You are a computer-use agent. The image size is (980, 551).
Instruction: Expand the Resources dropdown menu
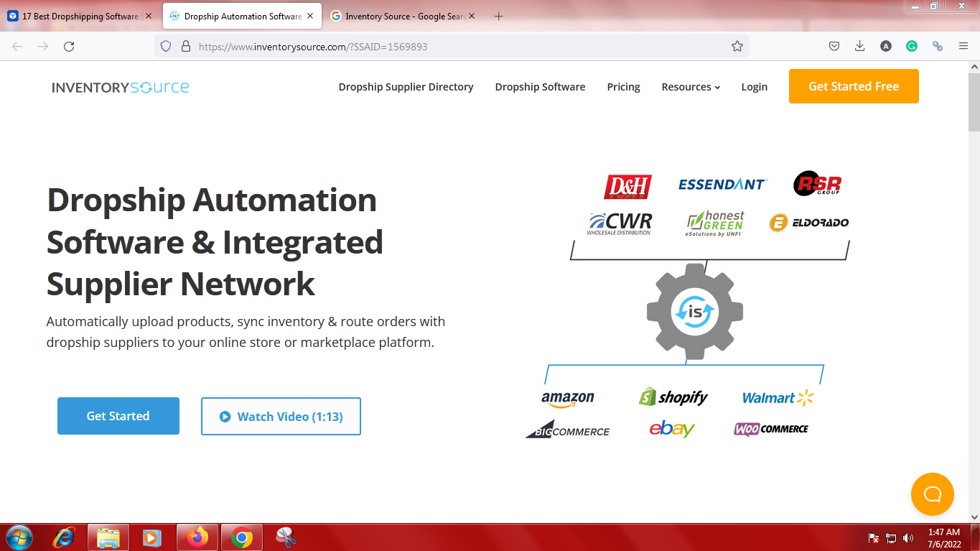click(691, 87)
